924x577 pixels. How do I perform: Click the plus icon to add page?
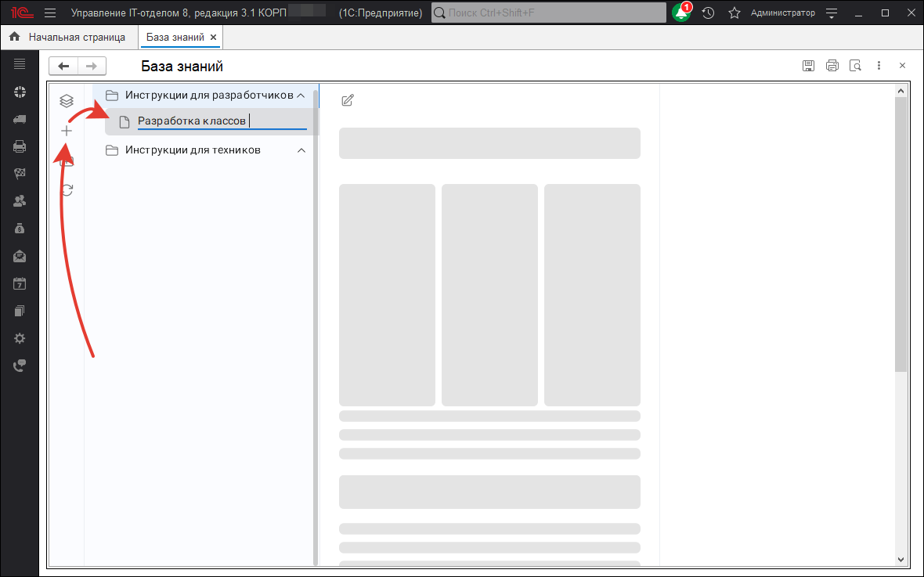point(67,132)
